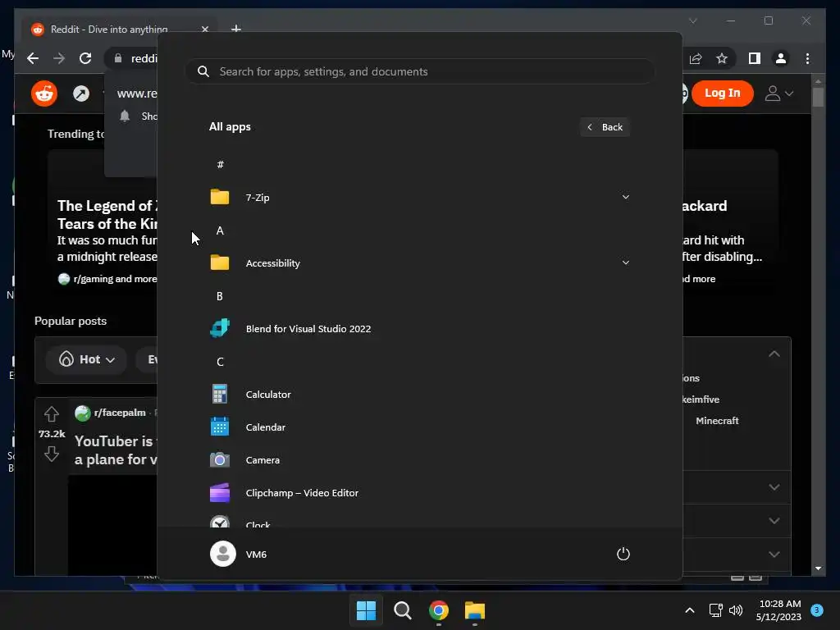The height and width of the screenshot is (630, 840).
Task: Click the Windows Start button on taskbar
Action: (x=367, y=610)
